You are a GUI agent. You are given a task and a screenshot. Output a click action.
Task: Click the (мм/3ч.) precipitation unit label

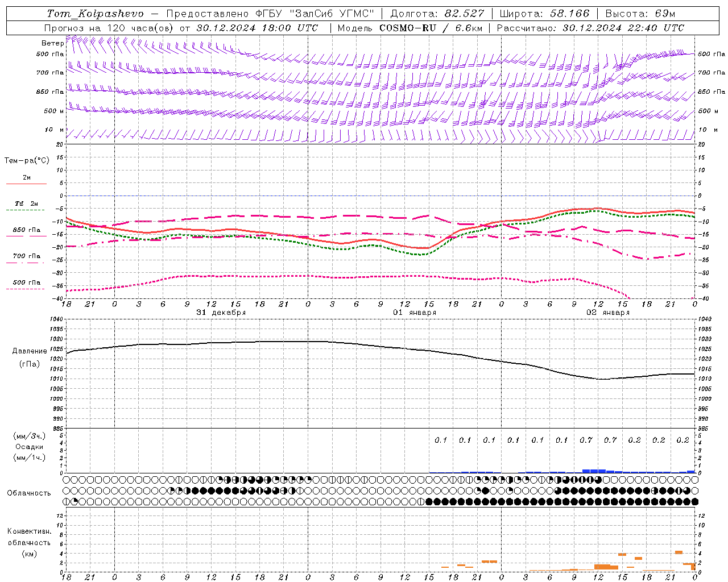pos(30,436)
